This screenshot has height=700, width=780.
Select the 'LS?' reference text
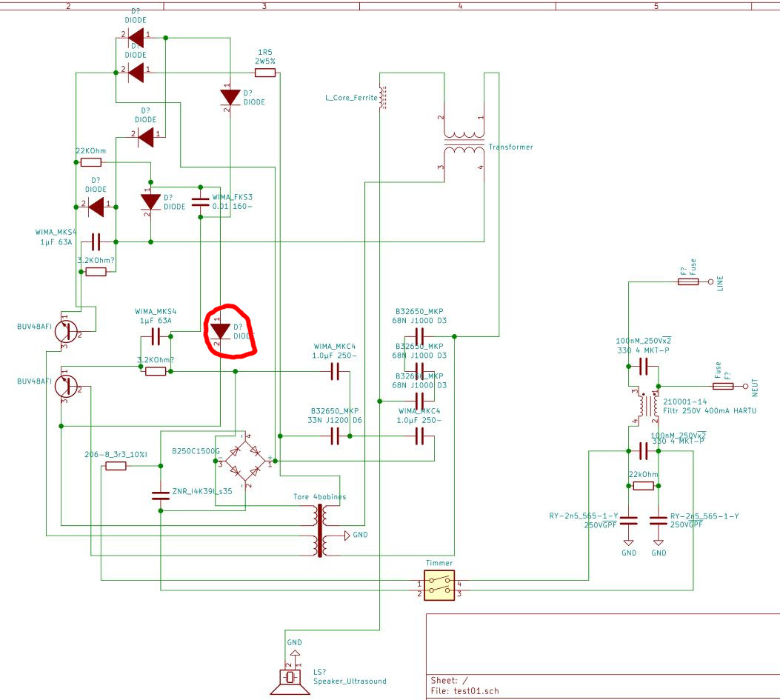[319, 672]
